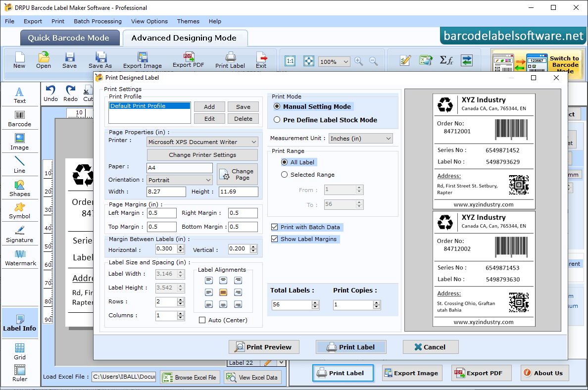Select the Signature tool in sidebar

pos(19,235)
